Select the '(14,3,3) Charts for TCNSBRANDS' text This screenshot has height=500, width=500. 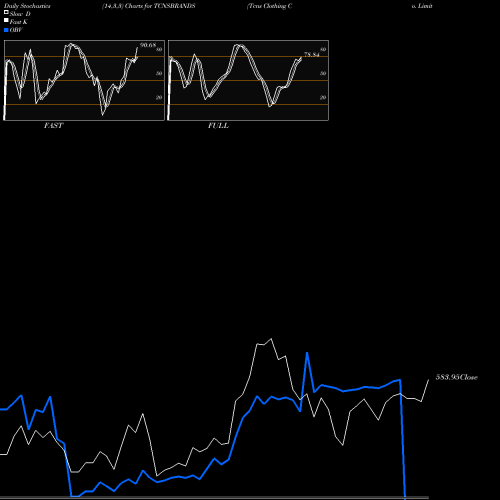coord(149,6)
